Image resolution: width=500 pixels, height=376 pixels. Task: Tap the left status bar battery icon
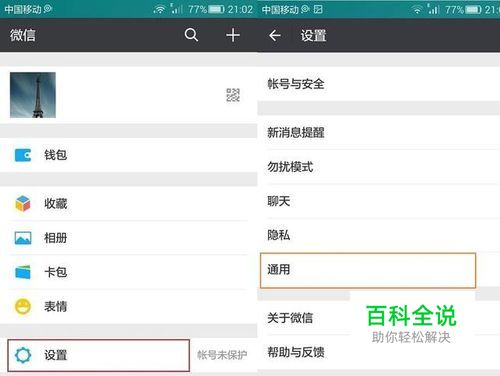[x=216, y=9]
